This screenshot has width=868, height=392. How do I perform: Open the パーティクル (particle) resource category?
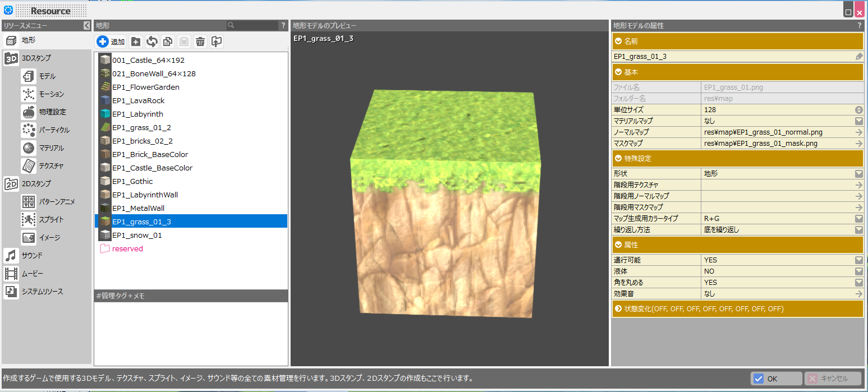click(54, 130)
